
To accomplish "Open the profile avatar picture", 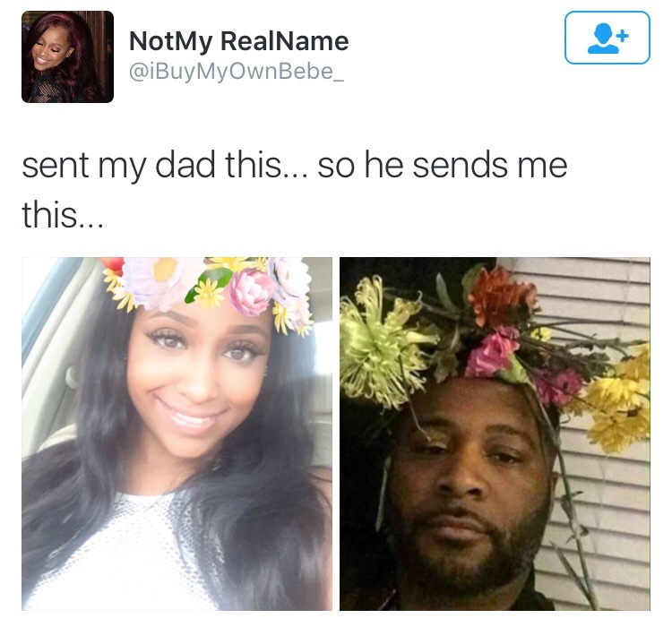I will [x=68, y=57].
